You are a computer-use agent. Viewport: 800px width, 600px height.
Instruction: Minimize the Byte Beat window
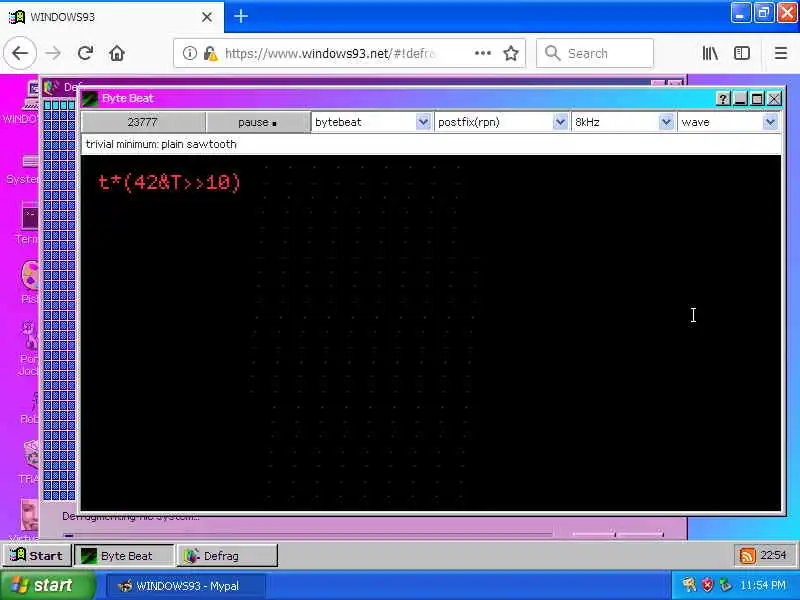(x=740, y=98)
